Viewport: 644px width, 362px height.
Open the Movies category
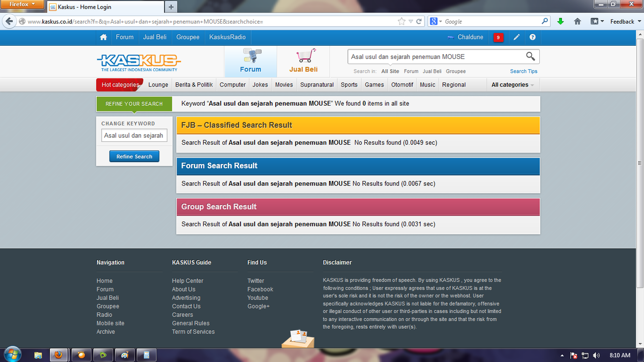pos(284,85)
